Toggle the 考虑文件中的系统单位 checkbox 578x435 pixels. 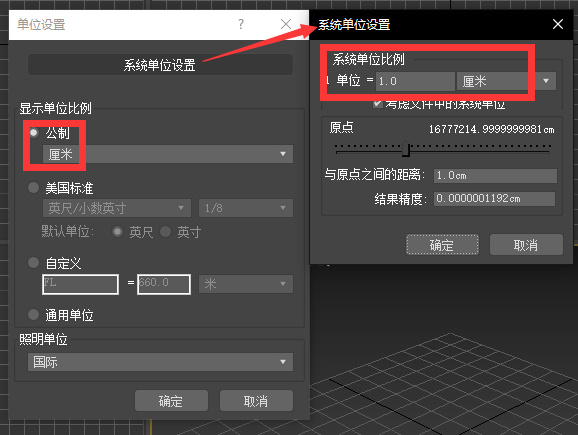pyautogui.click(x=377, y=104)
